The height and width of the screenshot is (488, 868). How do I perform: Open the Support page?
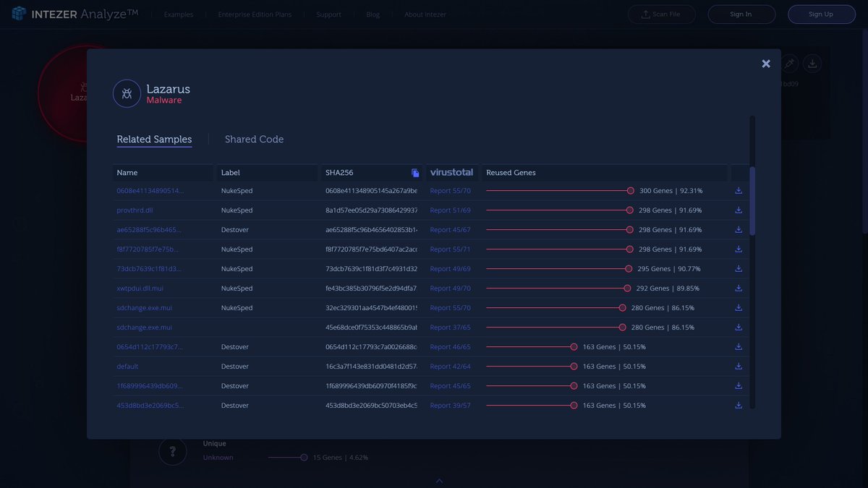point(328,14)
